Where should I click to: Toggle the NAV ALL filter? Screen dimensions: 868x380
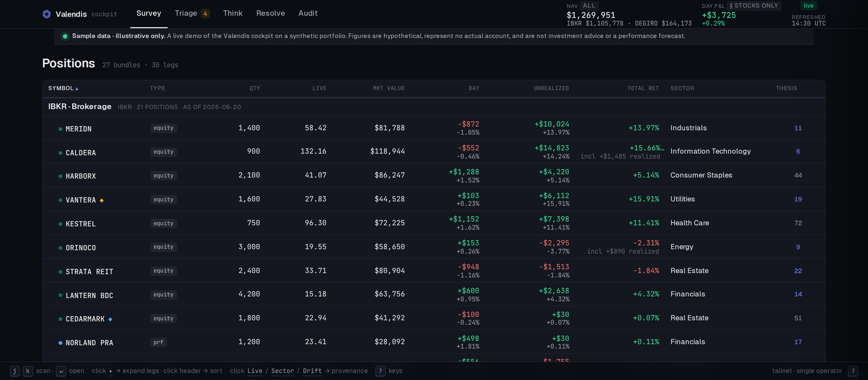click(x=589, y=5)
